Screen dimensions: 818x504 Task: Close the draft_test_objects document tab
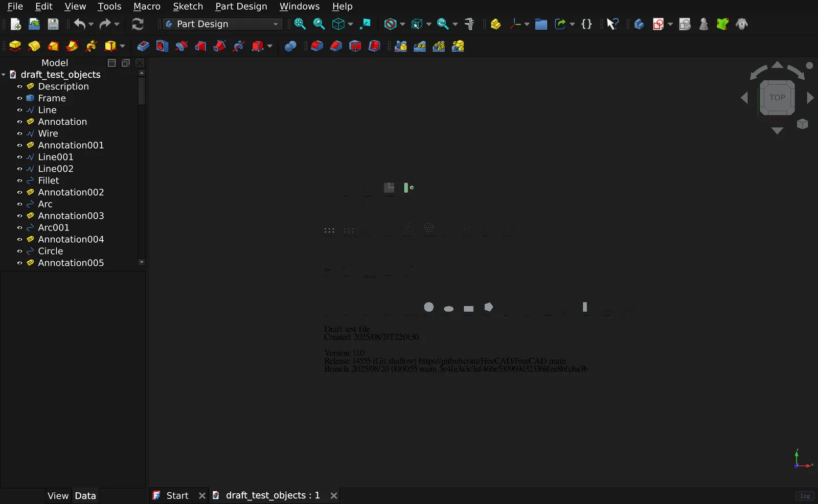[x=334, y=495]
